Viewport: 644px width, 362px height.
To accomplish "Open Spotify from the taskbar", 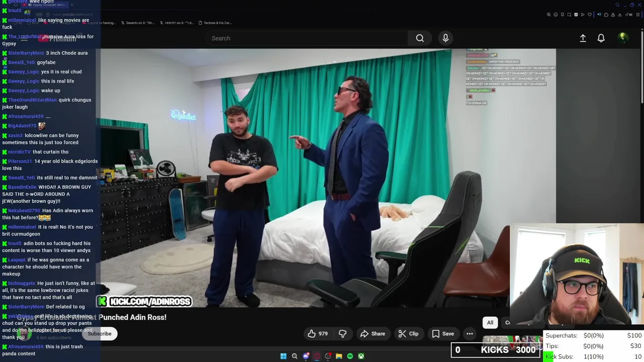I will [x=350, y=356].
